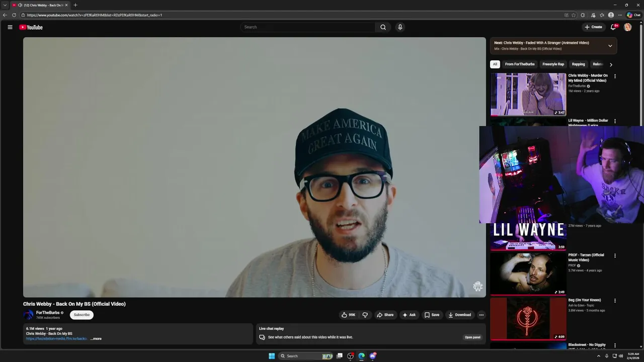Viewport: 644px width, 362px height.
Task: Add page to favorites star
Action: tap(574, 15)
